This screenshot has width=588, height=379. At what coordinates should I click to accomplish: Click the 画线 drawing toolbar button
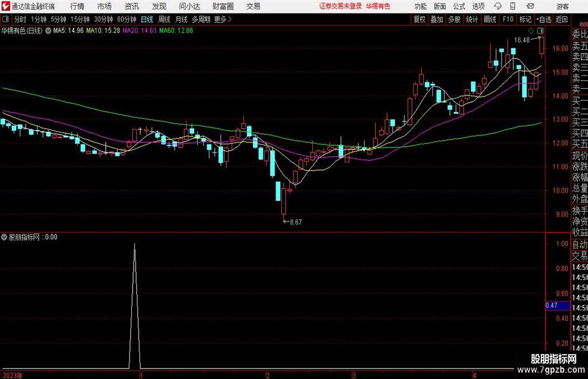[490, 19]
